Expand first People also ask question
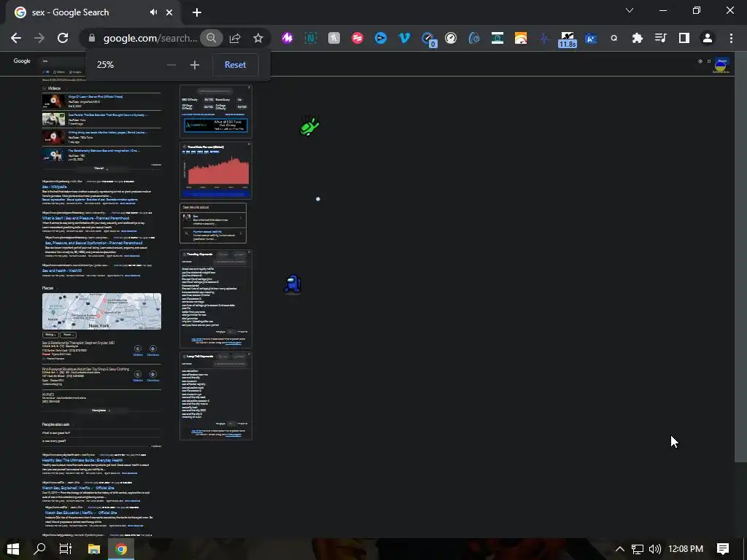 pyautogui.click(x=101, y=433)
